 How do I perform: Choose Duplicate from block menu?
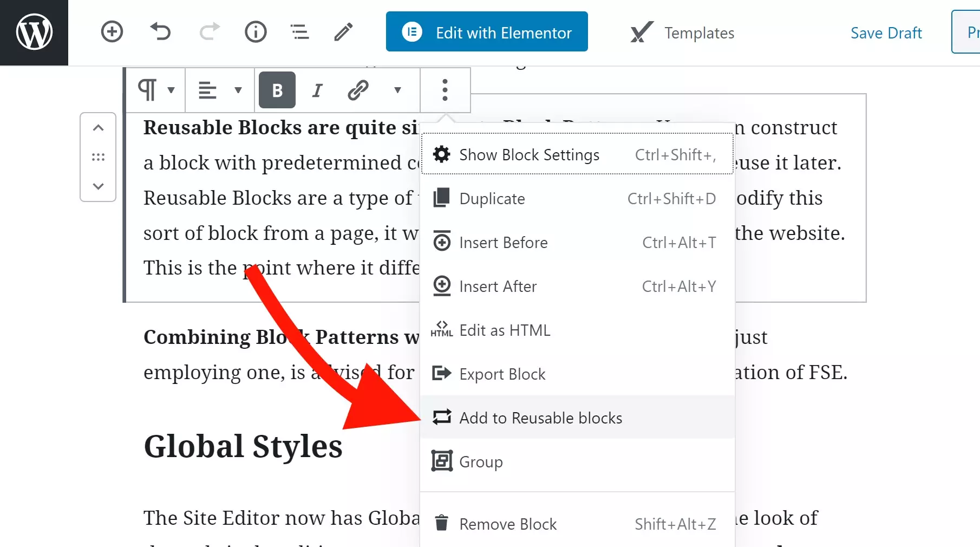(577, 199)
